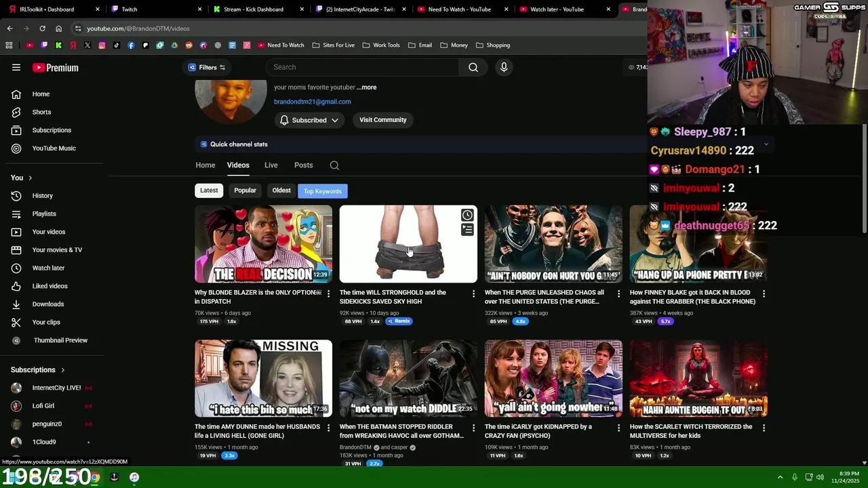Open the options menu for the SCARLET WITCH video
The image size is (868, 488).
click(764, 428)
